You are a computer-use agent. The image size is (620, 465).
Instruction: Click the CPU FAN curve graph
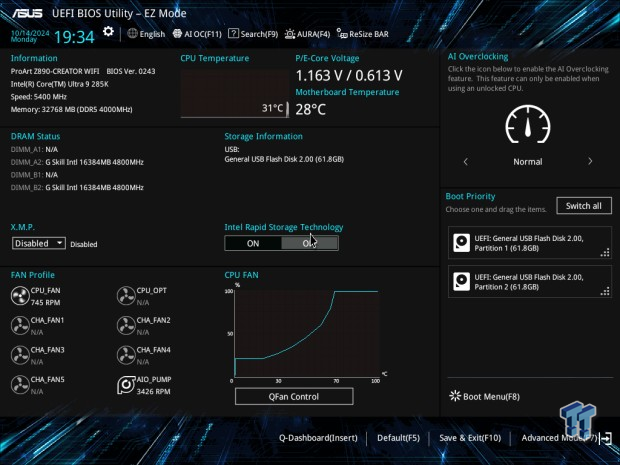click(x=307, y=335)
